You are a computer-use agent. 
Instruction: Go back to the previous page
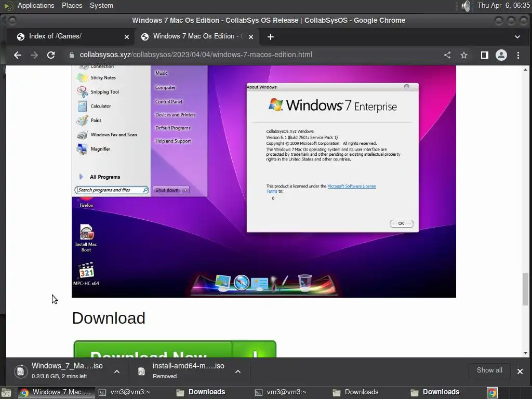pyautogui.click(x=18, y=55)
